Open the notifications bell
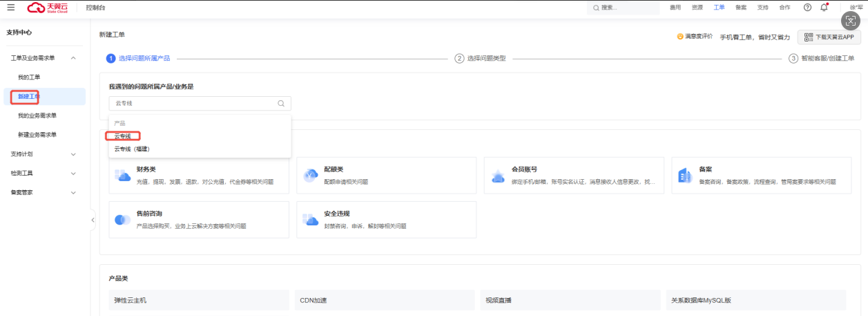 824,8
